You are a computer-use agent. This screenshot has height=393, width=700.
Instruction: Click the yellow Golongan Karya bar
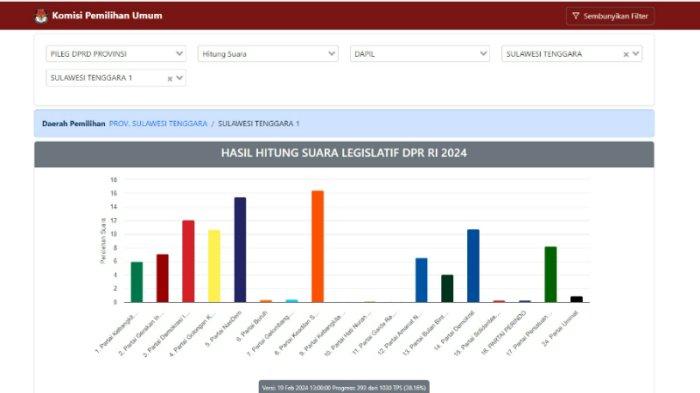click(x=214, y=266)
